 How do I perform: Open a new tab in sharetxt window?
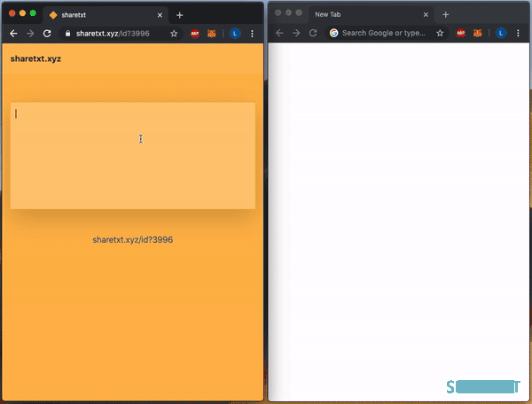[180, 15]
